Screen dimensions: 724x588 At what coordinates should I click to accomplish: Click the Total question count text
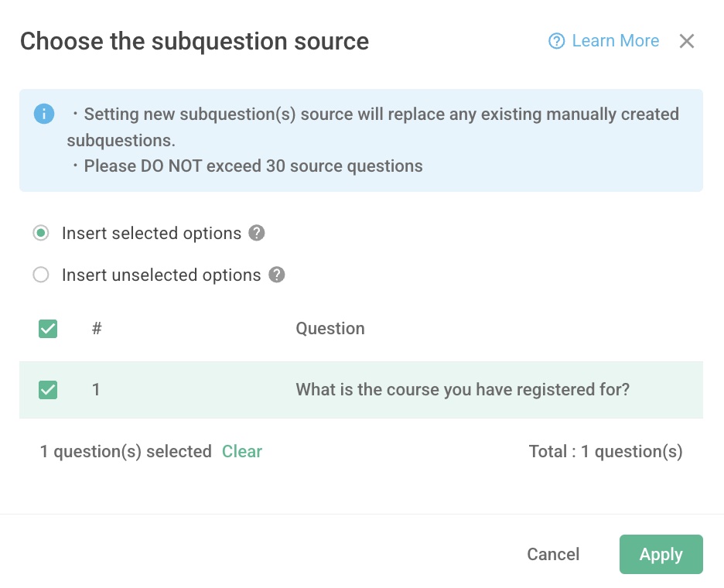coord(606,451)
